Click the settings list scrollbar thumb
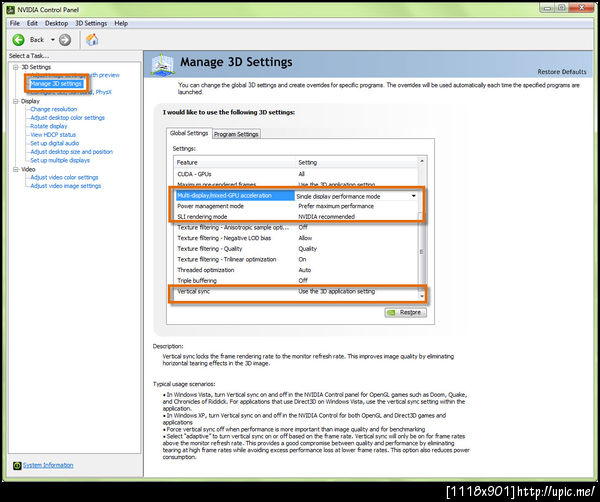 tap(422, 251)
